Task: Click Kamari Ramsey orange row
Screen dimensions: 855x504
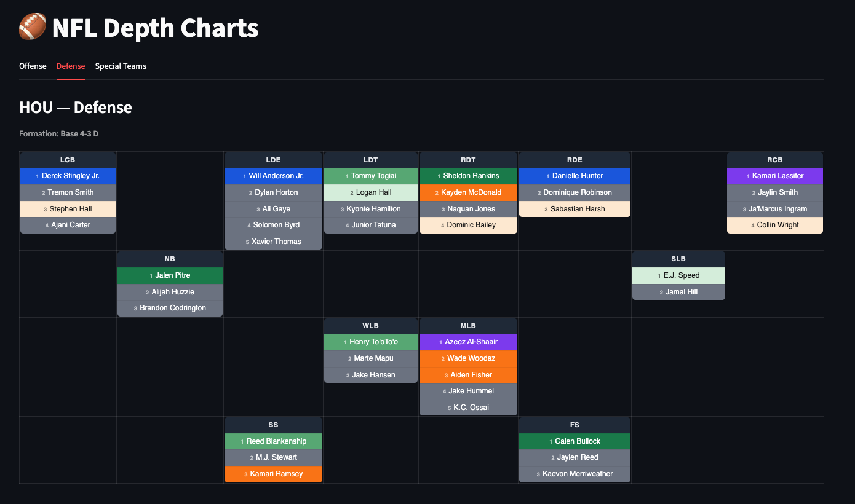Action: pyautogui.click(x=273, y=474)
